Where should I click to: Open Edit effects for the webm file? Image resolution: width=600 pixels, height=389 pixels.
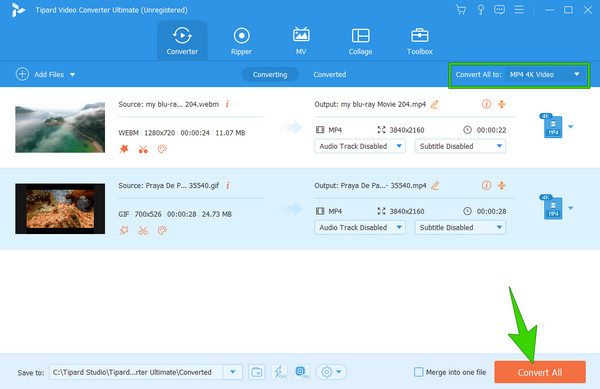click(124, 149)
